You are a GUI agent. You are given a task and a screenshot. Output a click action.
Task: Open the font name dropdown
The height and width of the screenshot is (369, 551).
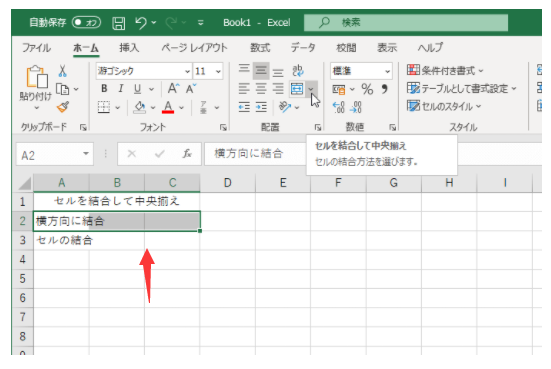187,71
